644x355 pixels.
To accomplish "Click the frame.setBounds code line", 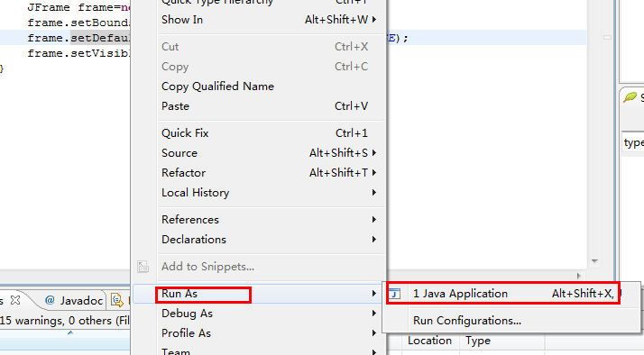I will point(78,23).
